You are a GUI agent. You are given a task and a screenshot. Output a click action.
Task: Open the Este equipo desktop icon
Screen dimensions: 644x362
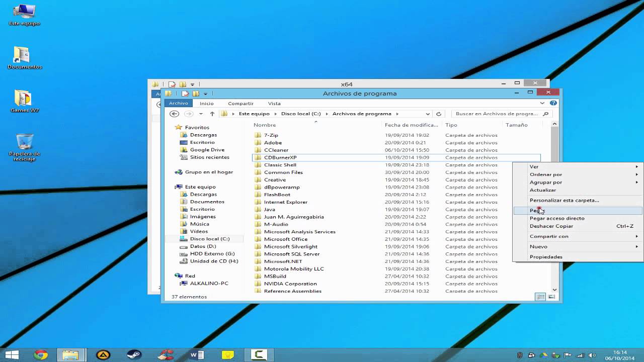pyautogui.click(x=24, y=15)
